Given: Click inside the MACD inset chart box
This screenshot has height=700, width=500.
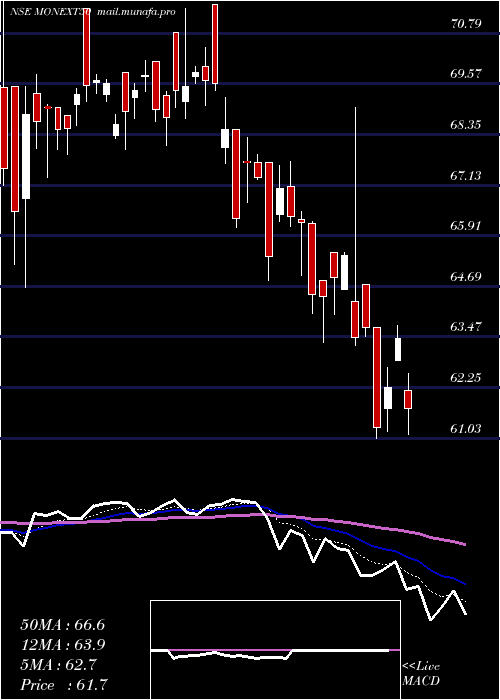Looking at the screenshot, I should (275, 650).
